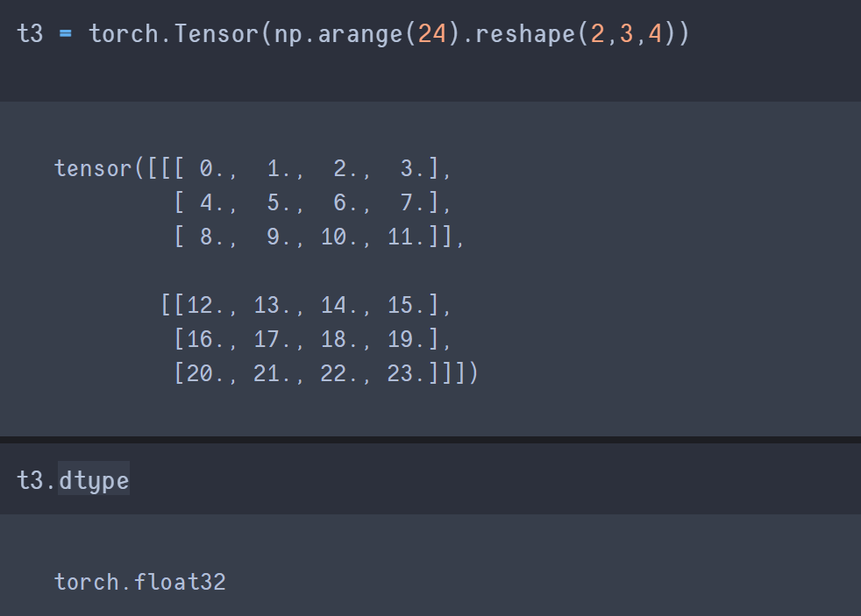861x616 pixels.
Task: Click the value 23. in the tensor output
Action: (x=405, y=373)
